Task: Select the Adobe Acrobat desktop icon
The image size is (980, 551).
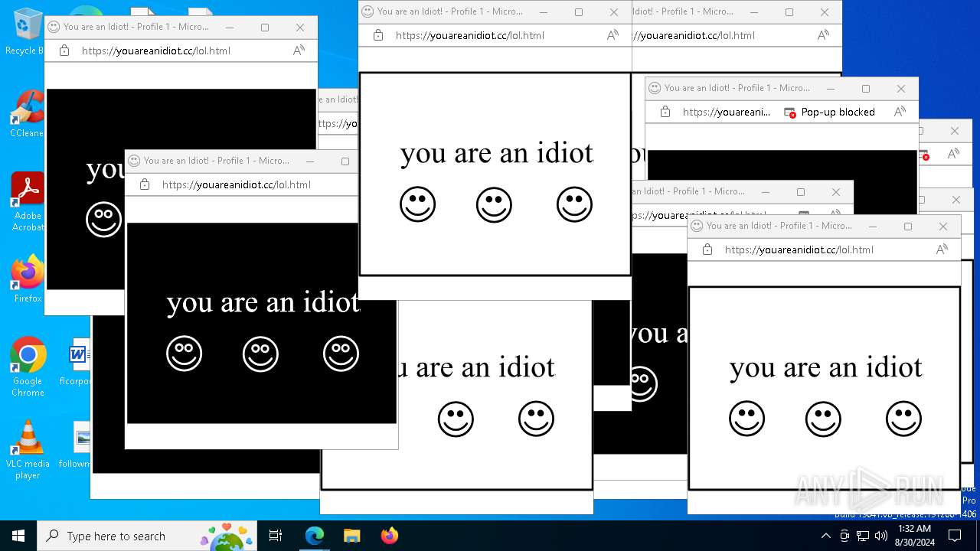Action: (28, 201)
